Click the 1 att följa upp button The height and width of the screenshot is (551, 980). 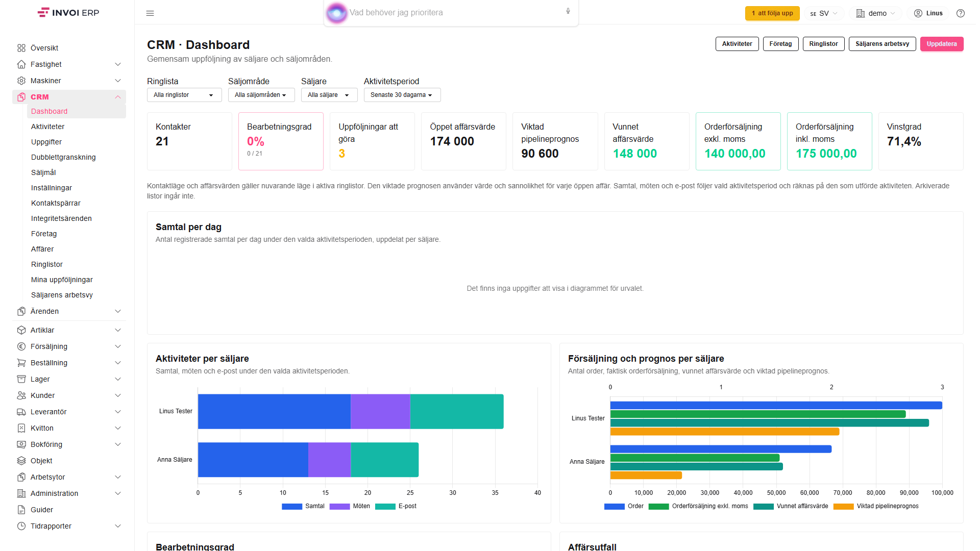click(772, 13)
